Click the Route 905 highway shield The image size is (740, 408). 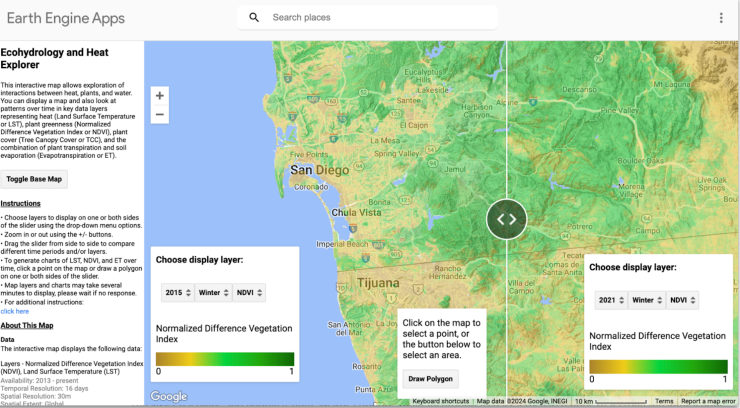(395, 254)
